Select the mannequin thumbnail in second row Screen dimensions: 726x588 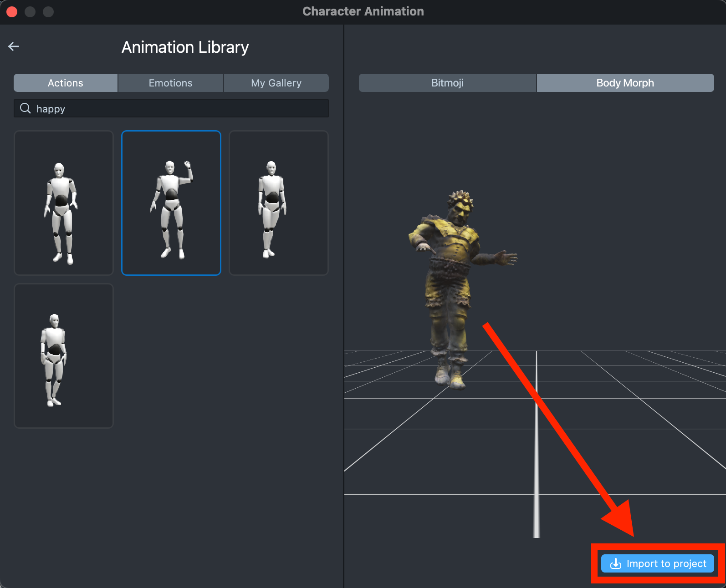64,356
